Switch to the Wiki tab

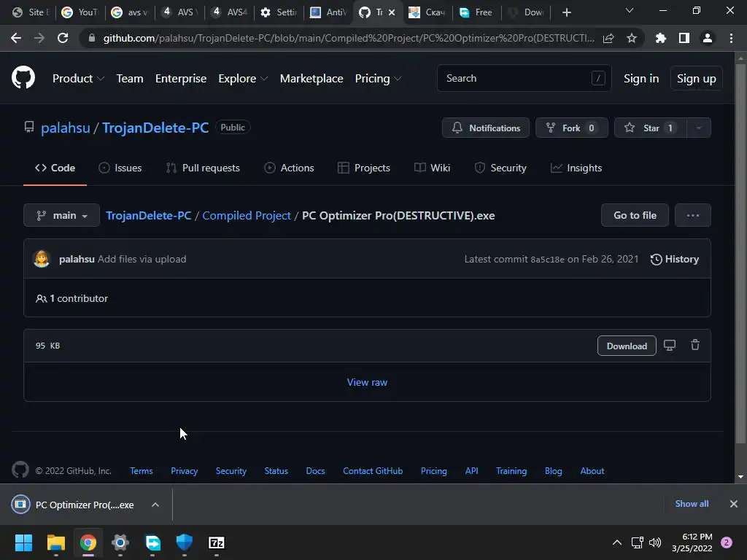coord(432,168)
